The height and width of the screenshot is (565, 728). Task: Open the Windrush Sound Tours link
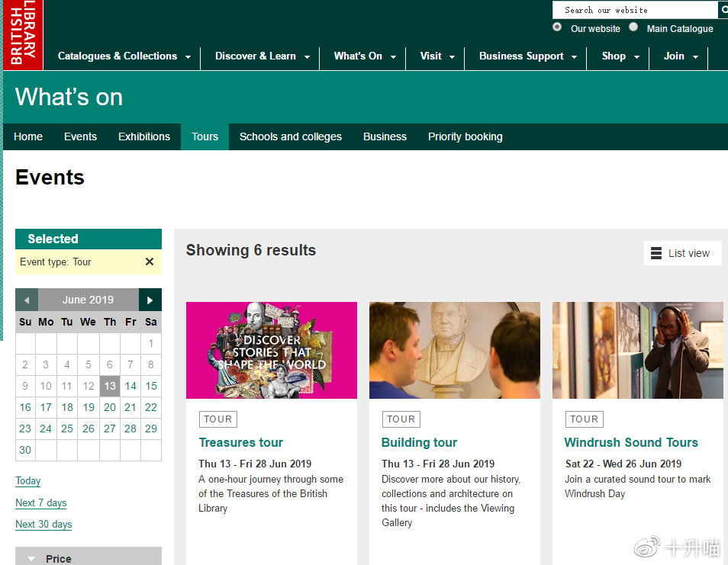[631, 442]
